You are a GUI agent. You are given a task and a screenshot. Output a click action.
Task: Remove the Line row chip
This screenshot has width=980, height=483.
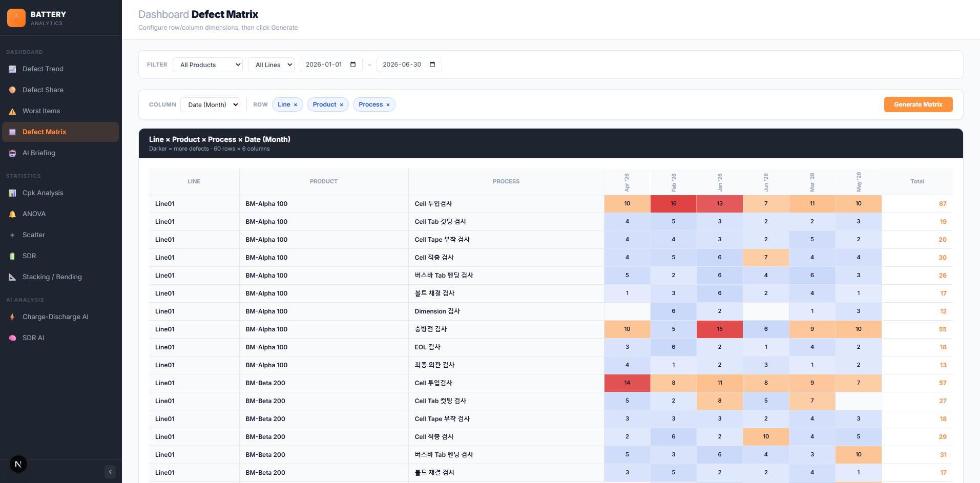tap(296, 105)
